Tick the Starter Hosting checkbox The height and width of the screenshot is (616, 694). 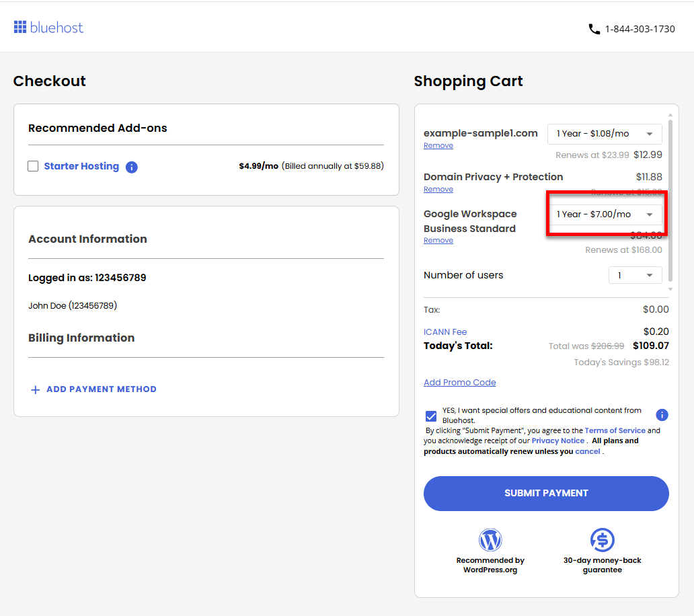33,166
